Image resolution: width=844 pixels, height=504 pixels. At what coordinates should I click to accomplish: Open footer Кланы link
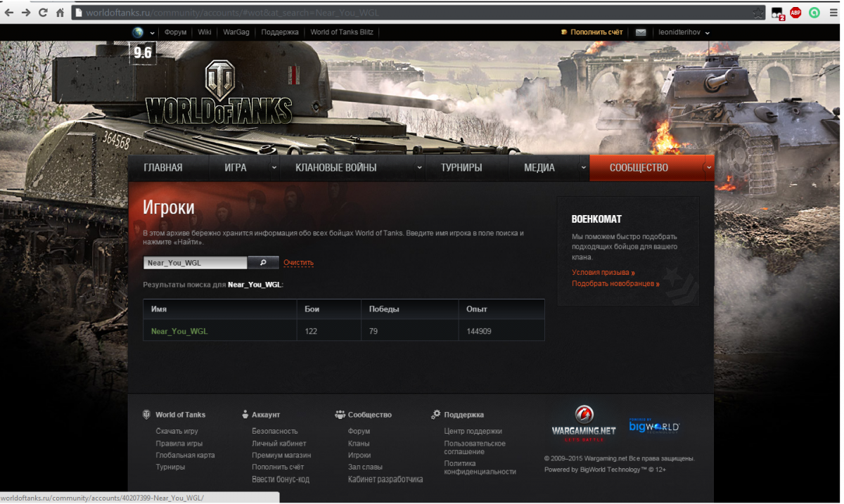(x=359, y=444)
